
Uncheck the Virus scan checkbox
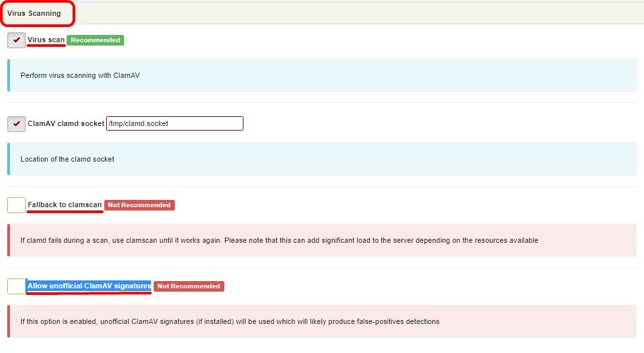[16, 40]
